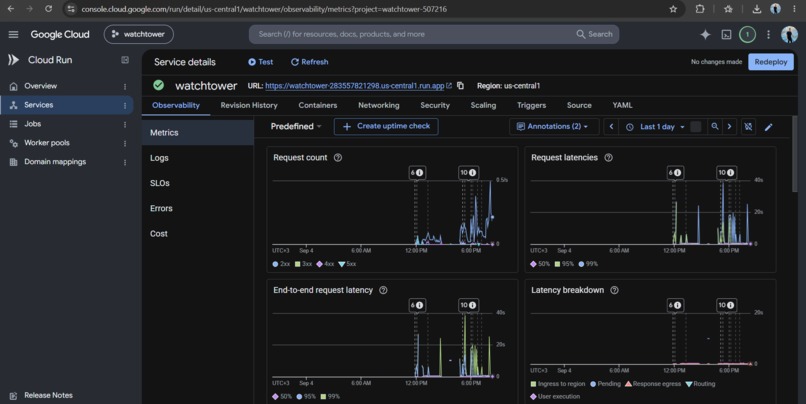The height and width of the screenshot is (404, 806).
Task: Open the watchtower run.app URL link
Action: [x=355, y=86]
